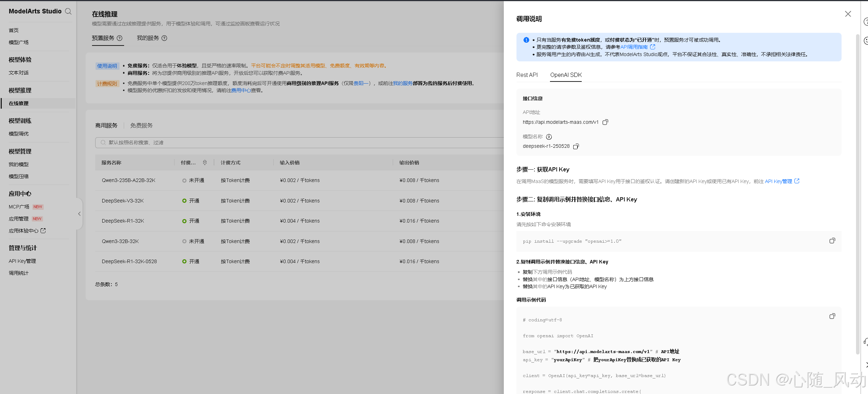Click help icon beside 预置服务 tab
This screenshot has width=868, height=394.
[120, 38]
